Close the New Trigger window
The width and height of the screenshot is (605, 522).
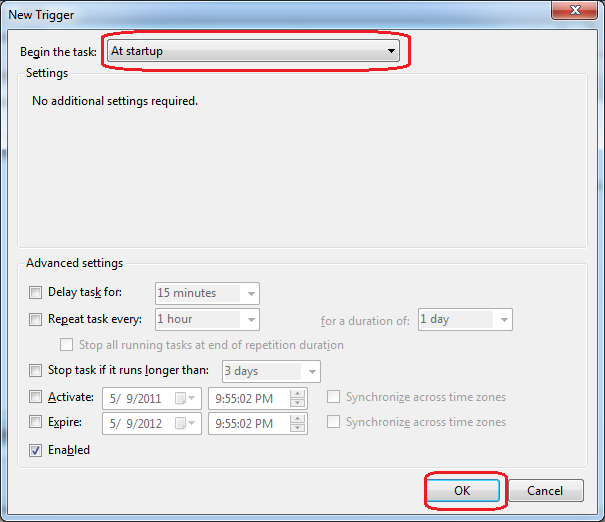[x=575, y=10]
